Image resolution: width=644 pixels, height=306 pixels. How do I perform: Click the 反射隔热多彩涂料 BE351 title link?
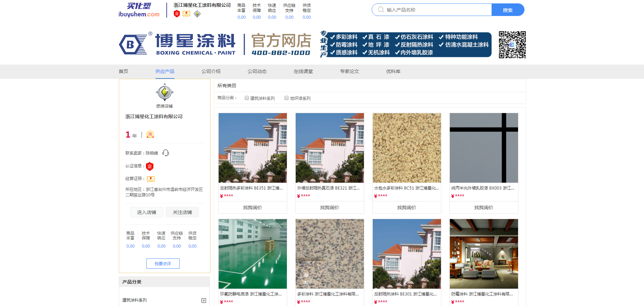coord(251,188)
